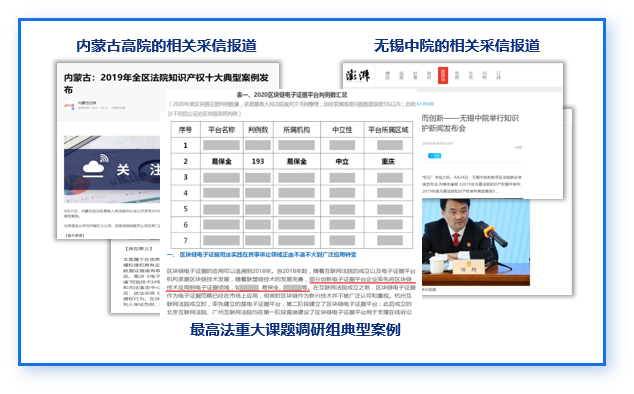The width and height of the screenshot is (634, 394).
Task: Click the blue section heading below the table
Action: tap(262, 255)
